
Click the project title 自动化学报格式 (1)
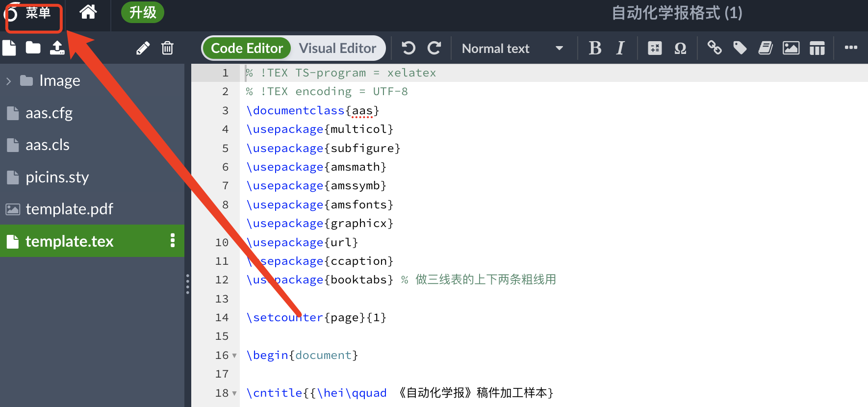pos(677,13)
